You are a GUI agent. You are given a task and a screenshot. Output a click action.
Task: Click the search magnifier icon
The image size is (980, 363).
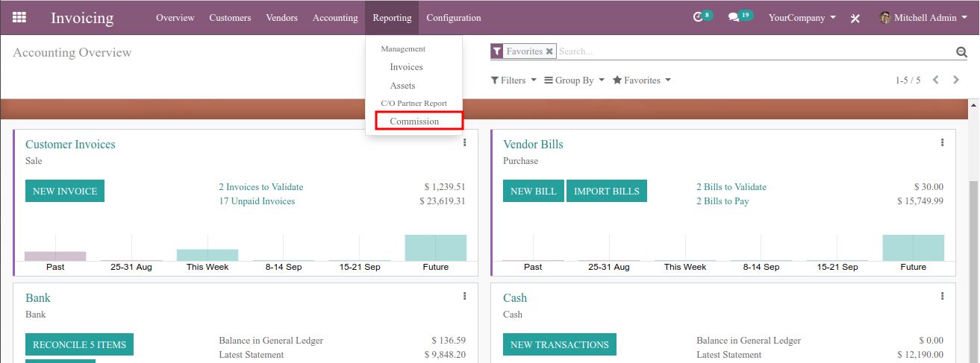coord(961,51)
